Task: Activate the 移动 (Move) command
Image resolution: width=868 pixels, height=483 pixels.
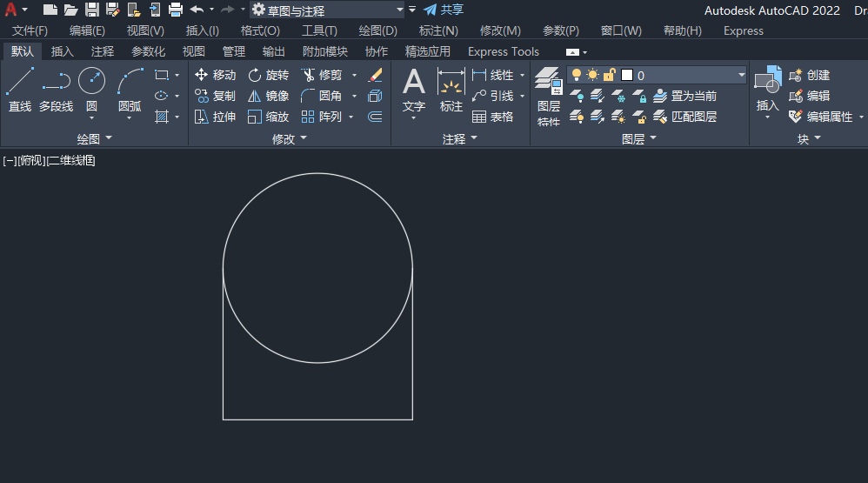Action: [x=215, y=75]
